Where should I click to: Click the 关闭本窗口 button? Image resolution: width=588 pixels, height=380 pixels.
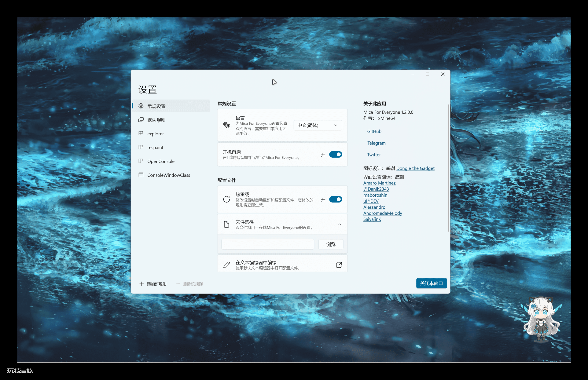(x=431, y=283)
